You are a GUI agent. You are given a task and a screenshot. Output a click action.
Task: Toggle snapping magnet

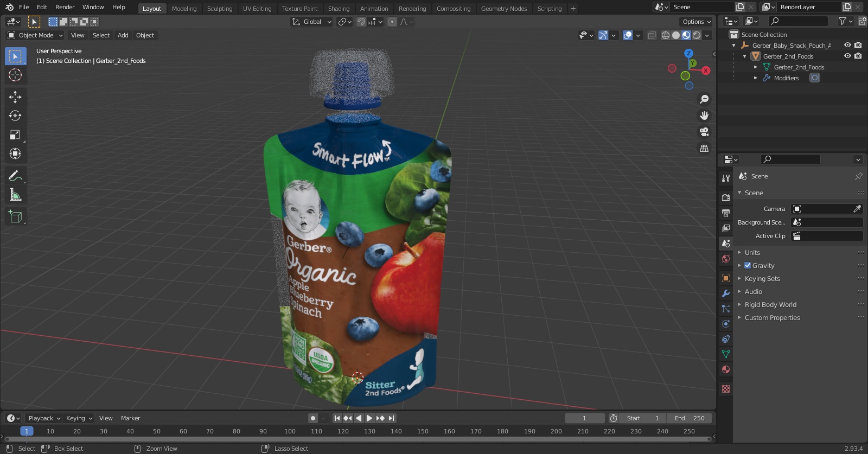[361, 22]
